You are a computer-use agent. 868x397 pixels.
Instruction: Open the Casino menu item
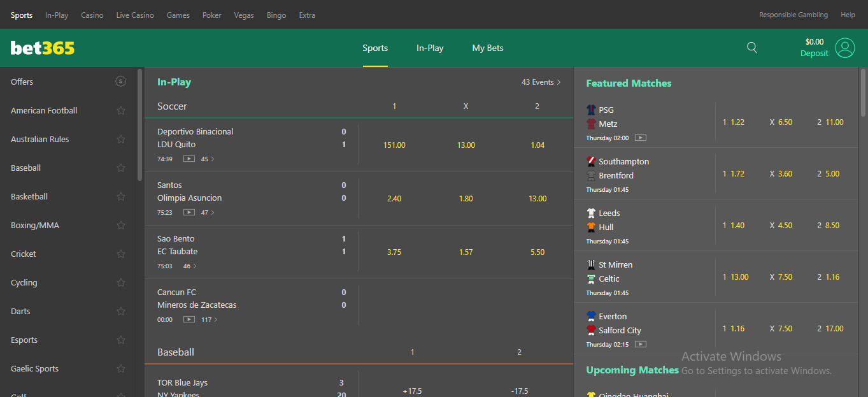[x=92, y=15]
